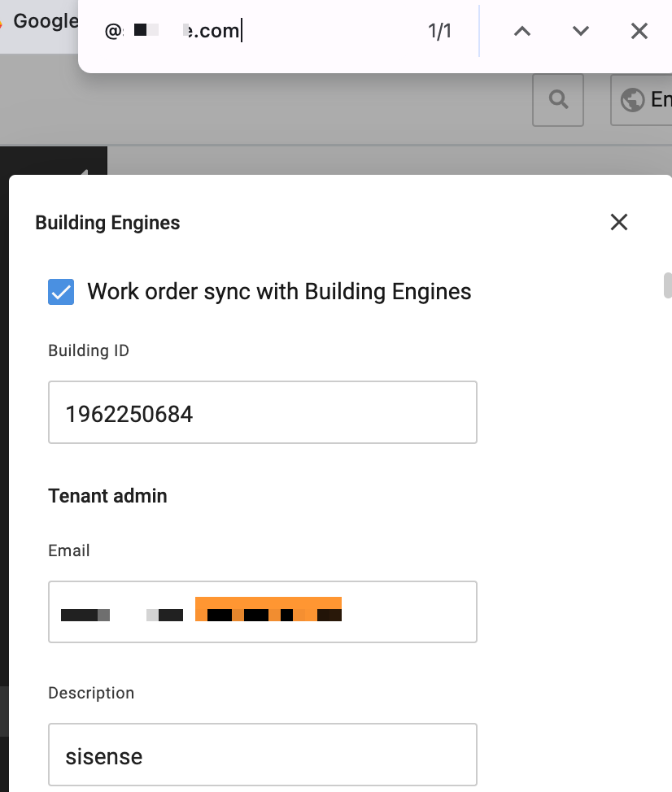Close the Building Engines dialog
This screenshot has height=792, width=672.
619,222
